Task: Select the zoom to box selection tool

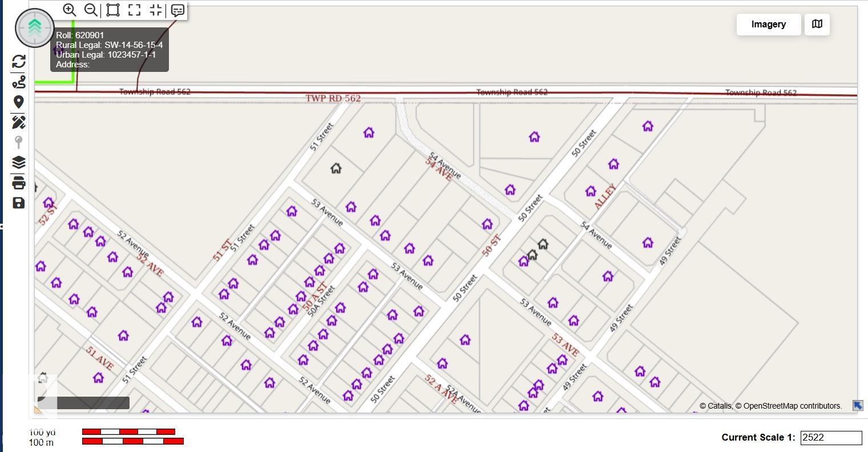Action: [113, 10]
